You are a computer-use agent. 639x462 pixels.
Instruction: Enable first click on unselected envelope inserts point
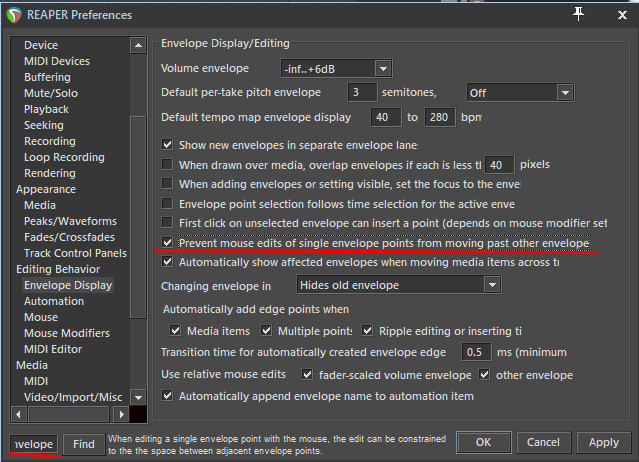[167, 222]
